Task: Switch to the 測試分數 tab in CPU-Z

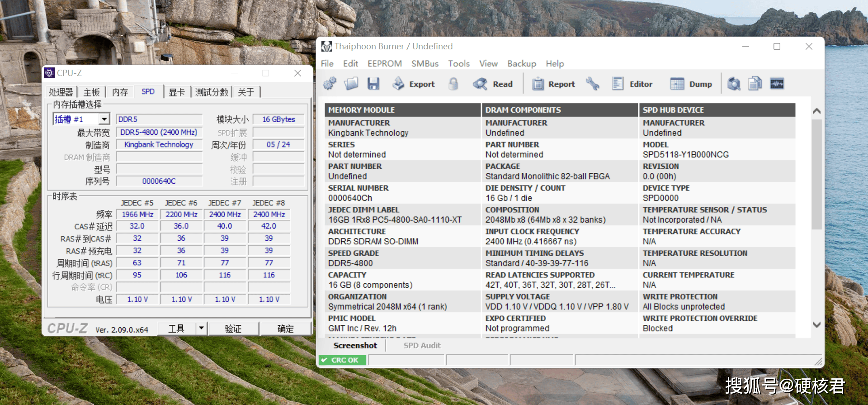Action: tap(212, 92)
